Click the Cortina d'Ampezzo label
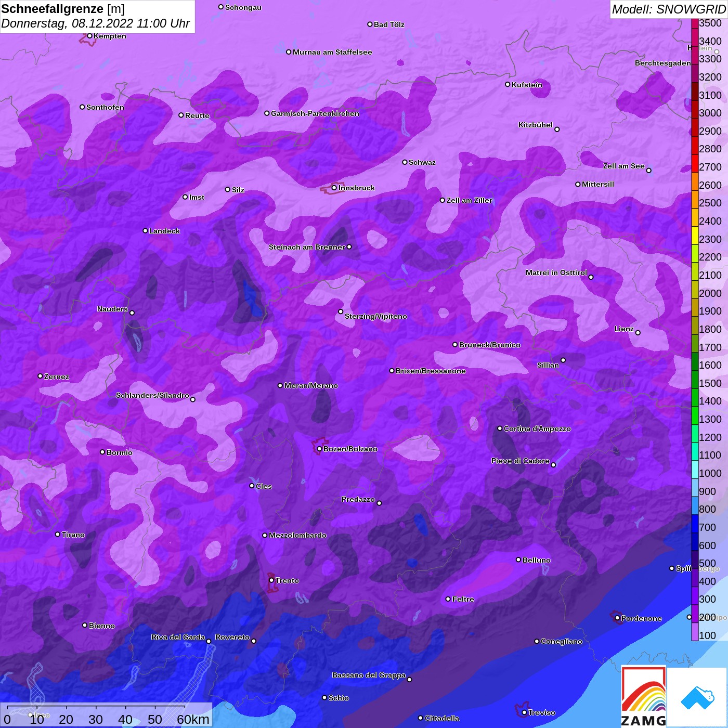728x728 pixels. pos(537,428)
